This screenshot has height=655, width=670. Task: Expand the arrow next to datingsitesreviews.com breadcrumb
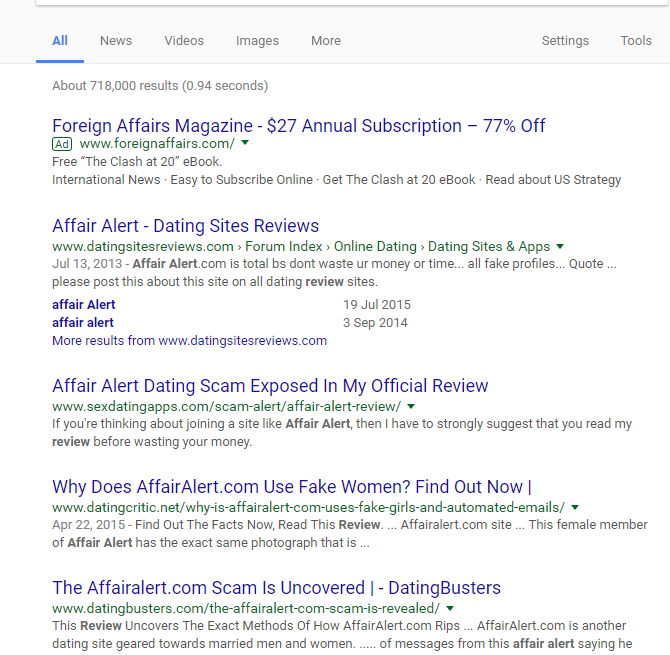point(560,246)
